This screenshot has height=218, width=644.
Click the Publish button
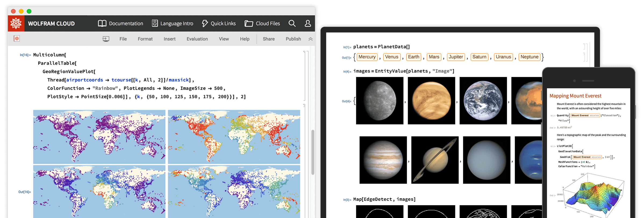(293, 39)
